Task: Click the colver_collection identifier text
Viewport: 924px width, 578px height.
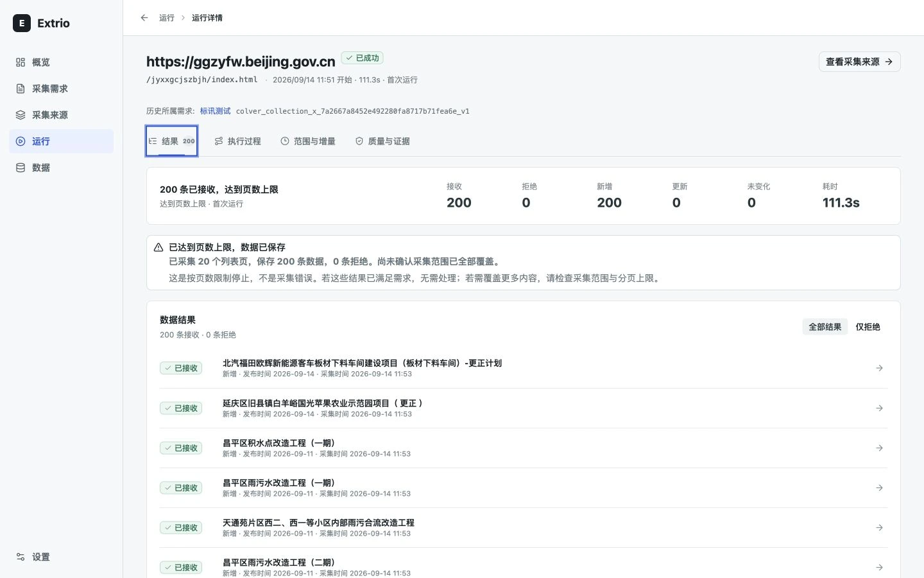Action: [352, 111]
